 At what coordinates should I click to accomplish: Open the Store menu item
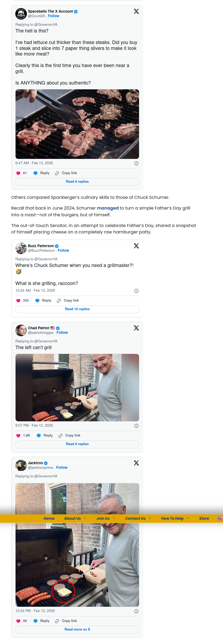coord(204,518)
